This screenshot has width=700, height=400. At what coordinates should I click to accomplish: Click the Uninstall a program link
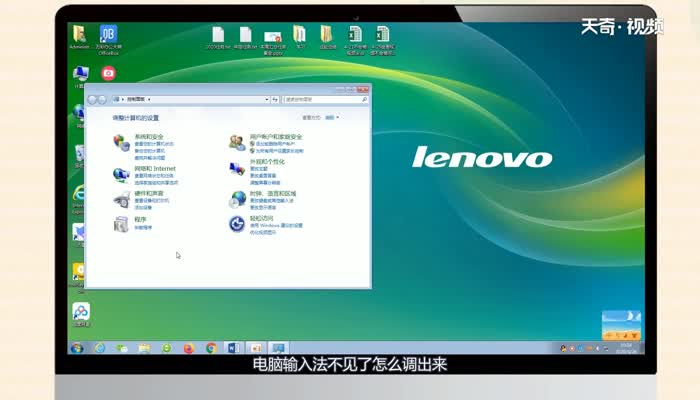143,228
